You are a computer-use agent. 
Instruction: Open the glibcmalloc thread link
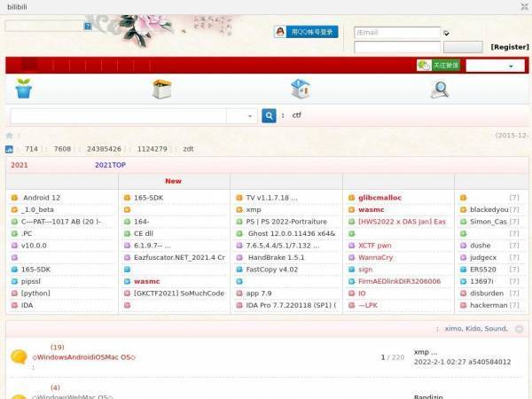pos(379,198)
